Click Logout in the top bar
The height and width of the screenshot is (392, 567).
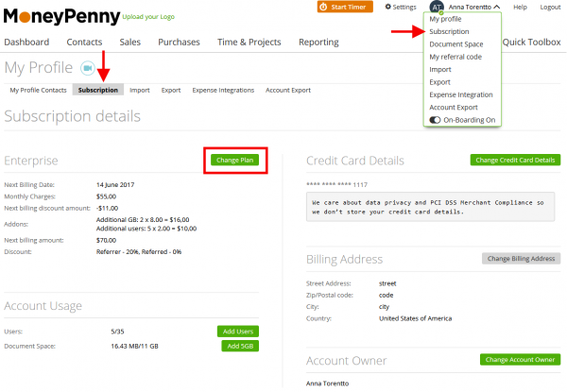click(550, 7)
